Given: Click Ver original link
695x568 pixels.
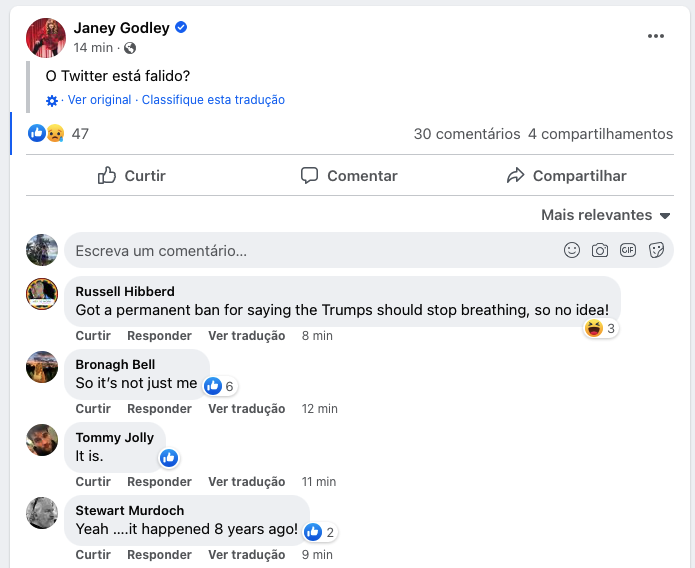Looking at the screenshot, I should point(99,100).
